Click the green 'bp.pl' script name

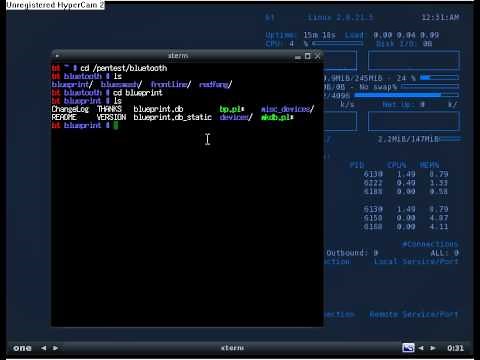pyautogui.click(x=231, y=109)
